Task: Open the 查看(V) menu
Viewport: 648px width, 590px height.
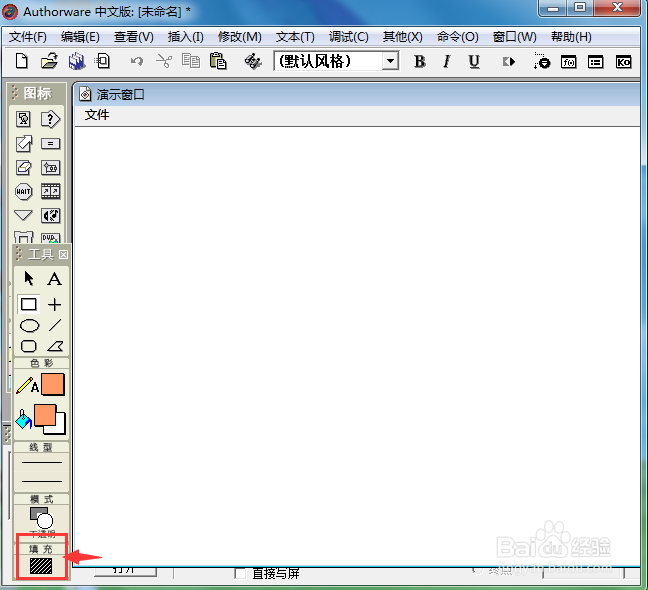Action: [133, 37]
